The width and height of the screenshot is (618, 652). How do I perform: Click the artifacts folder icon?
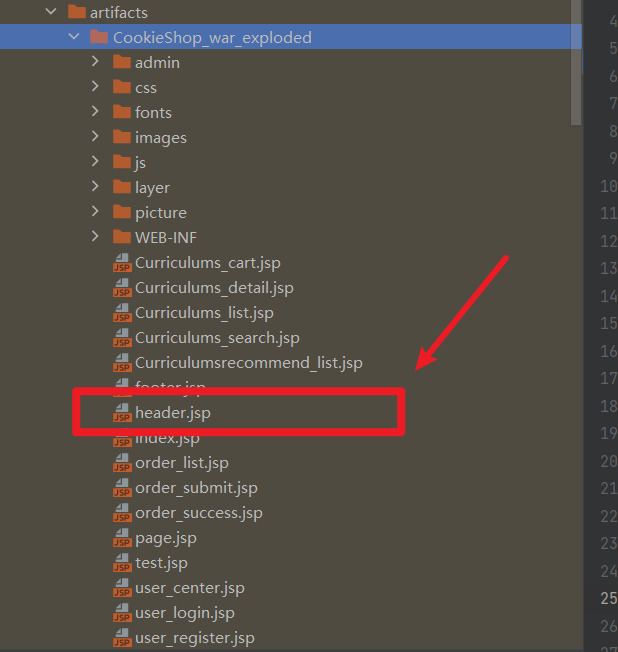pos(77,12)
